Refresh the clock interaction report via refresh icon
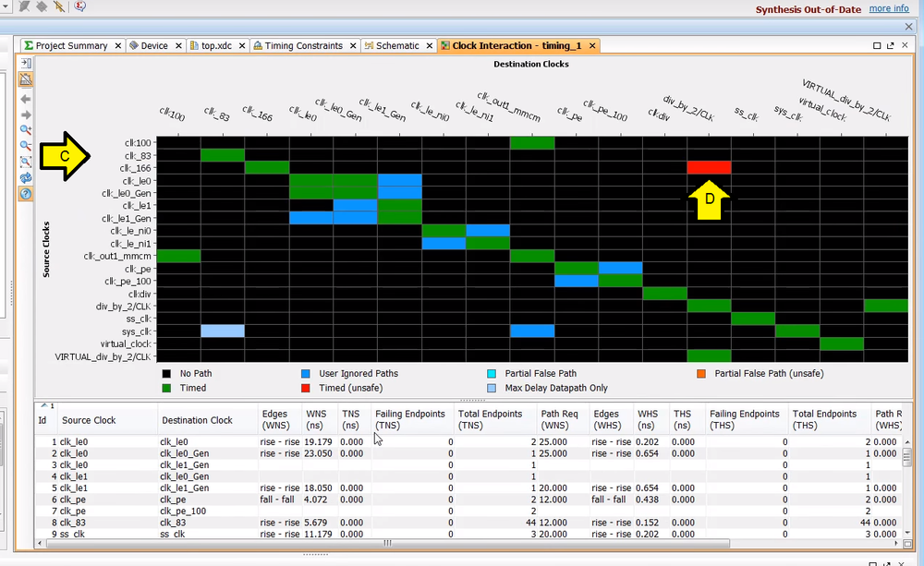 25,177
